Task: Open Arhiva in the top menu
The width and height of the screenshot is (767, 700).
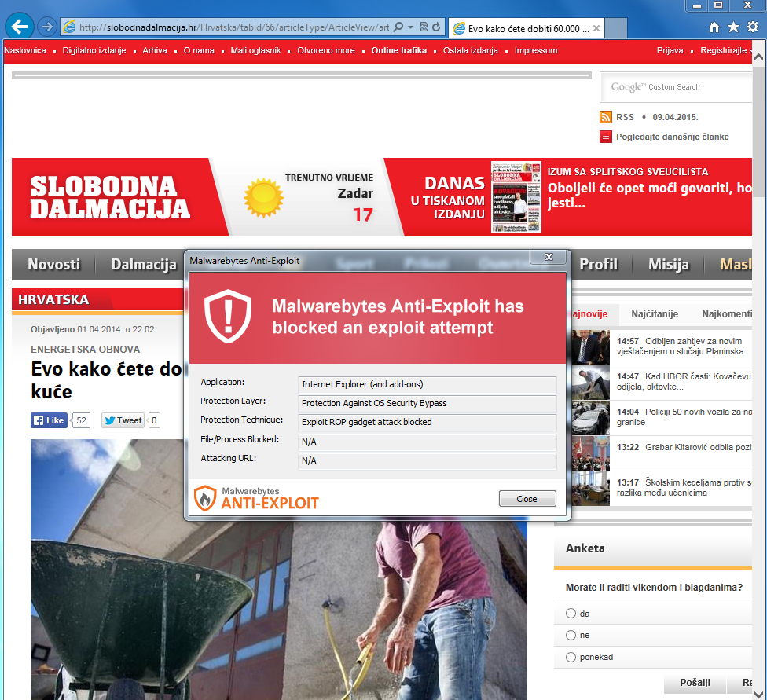Action: tap(155, 50)
